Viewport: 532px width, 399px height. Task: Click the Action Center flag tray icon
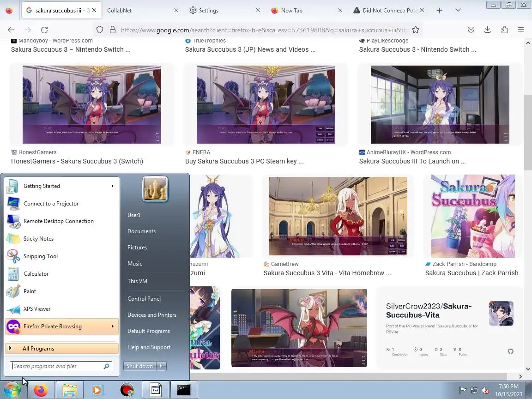[x=462, y=391]
